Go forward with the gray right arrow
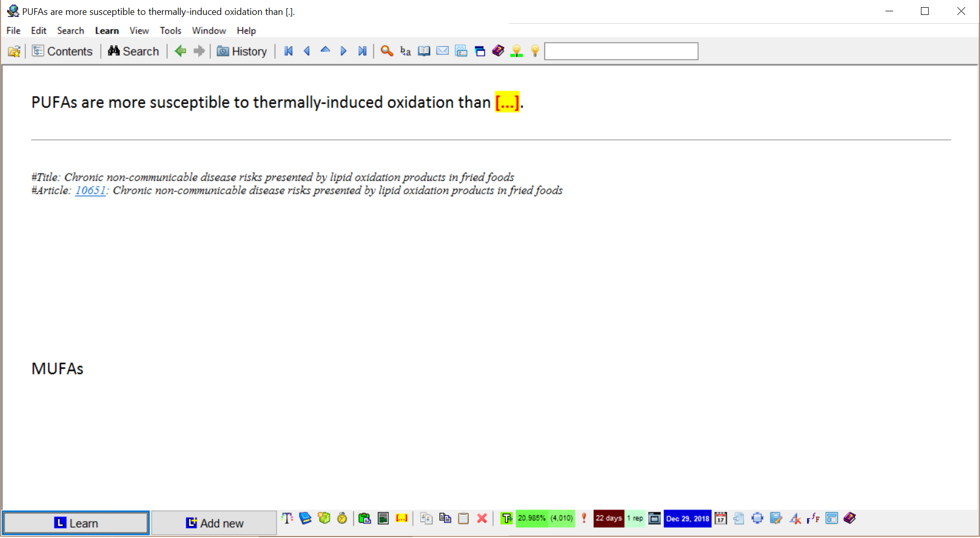The height and width of the screenshot is (538, 980). click(x=199, y=51)
